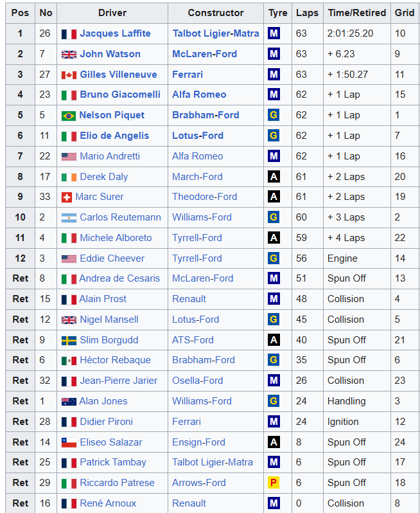The image size is (420, 513).
Task: Open the Renault link in Alain Prost's row
Action: point(189,299)
